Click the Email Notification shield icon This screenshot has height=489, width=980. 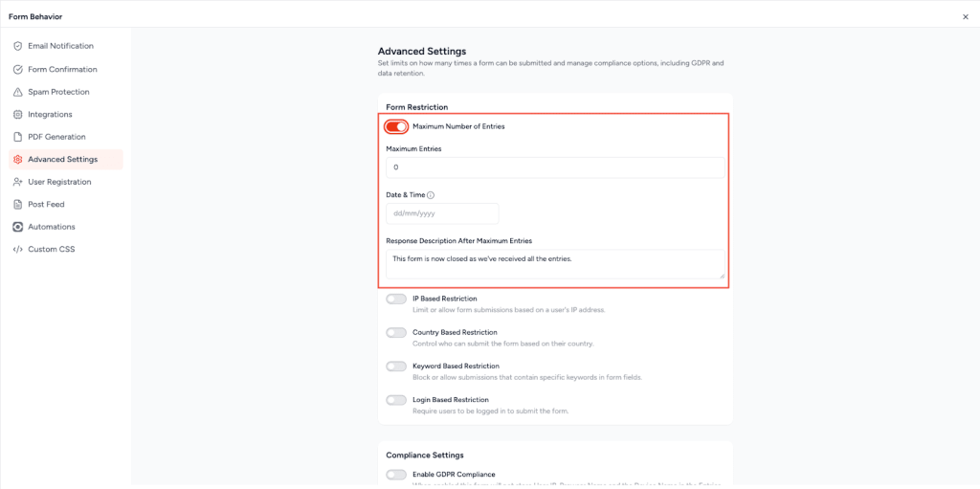point(17,46)
